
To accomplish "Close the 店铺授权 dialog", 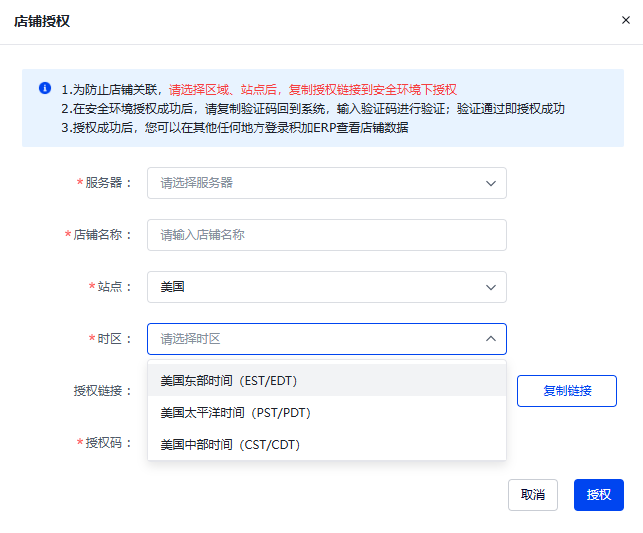I will (x=626, y=20).
